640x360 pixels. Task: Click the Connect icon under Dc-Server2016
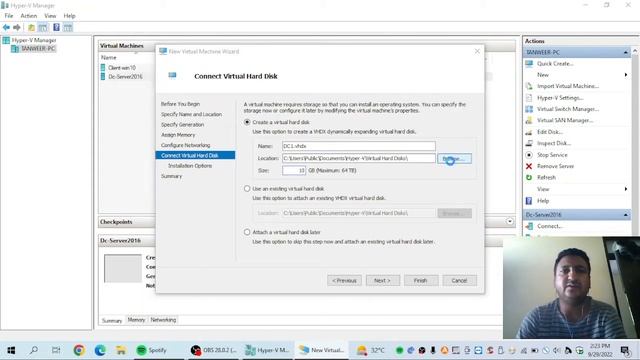pyautogui.click(x=529, y=226)
